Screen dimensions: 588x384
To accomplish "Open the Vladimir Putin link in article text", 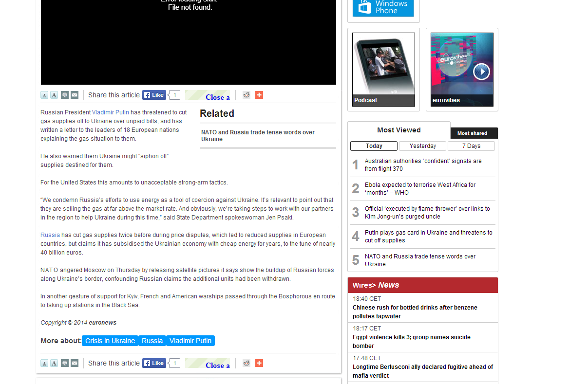I will point(111,112).
